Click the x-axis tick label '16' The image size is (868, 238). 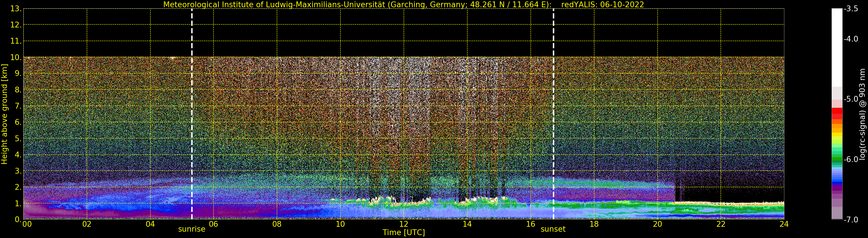point(530,224)
